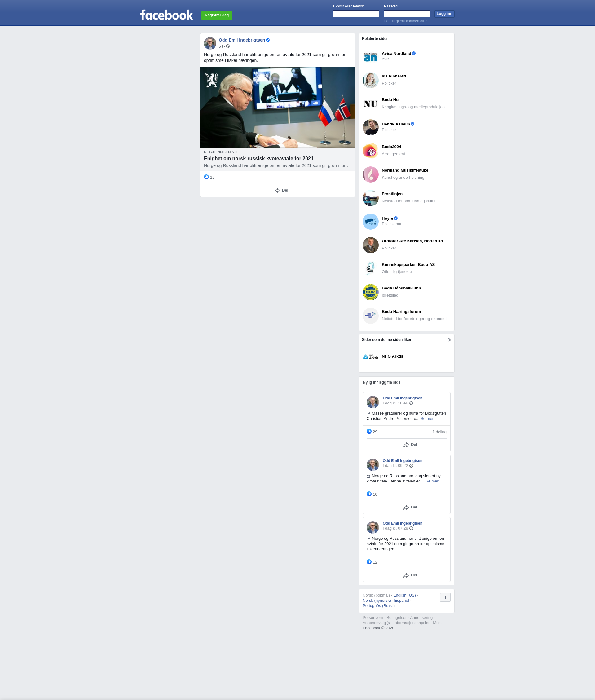Click globe icon on 09:22 post
The image size is (595, 700).
411,466
